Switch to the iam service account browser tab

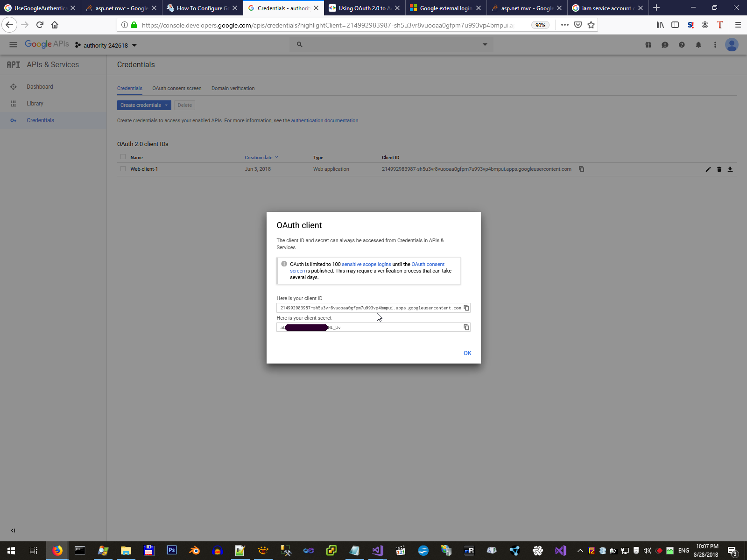[608, 8]
